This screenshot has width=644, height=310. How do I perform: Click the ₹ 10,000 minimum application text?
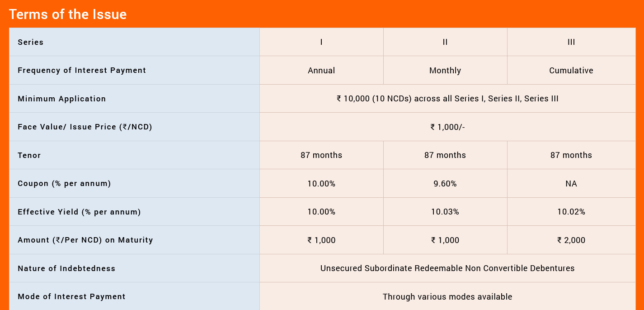coord(447,99)
